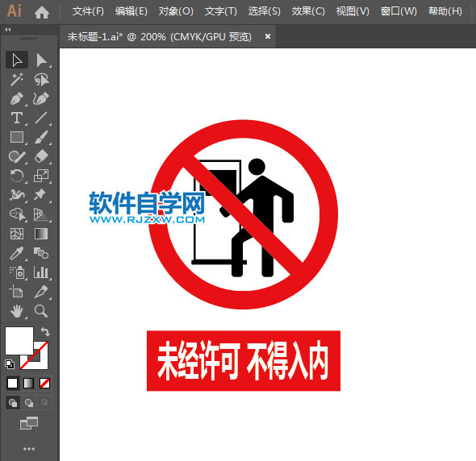Select the Slice tool
The width and height of the screenshot is (476, 461).
[x=41, y=292]
